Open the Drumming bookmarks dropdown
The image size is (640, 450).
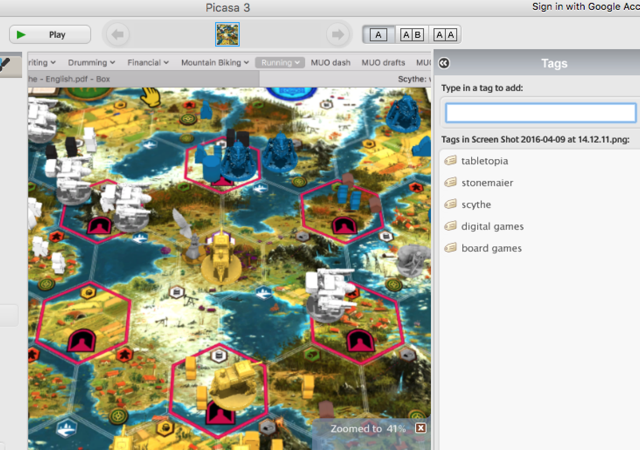click(x=91, y=62)
